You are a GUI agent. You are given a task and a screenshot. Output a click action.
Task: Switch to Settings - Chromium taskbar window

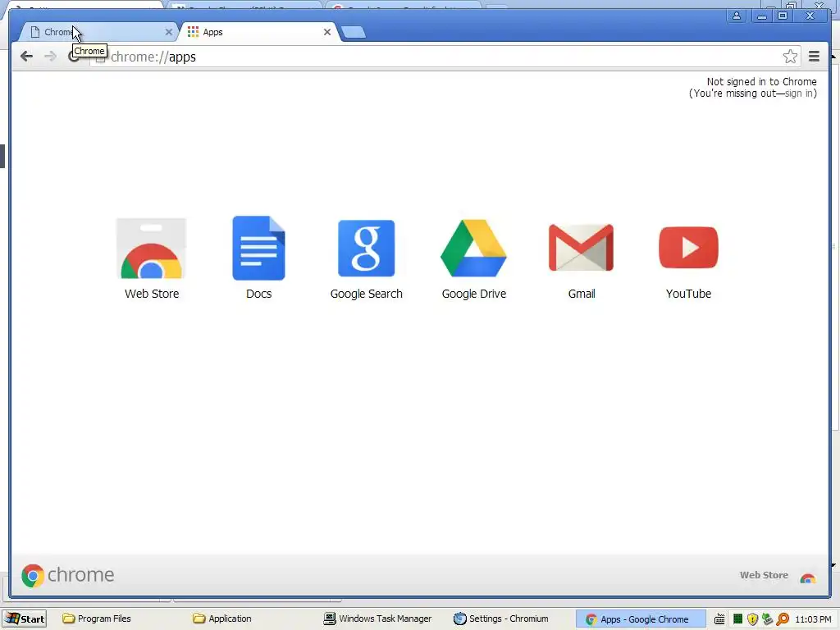click(501, 619)
